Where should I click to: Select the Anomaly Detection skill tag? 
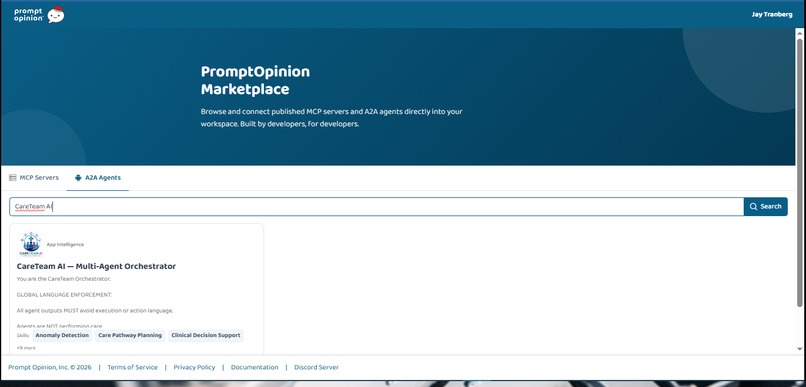coord(62,336)
